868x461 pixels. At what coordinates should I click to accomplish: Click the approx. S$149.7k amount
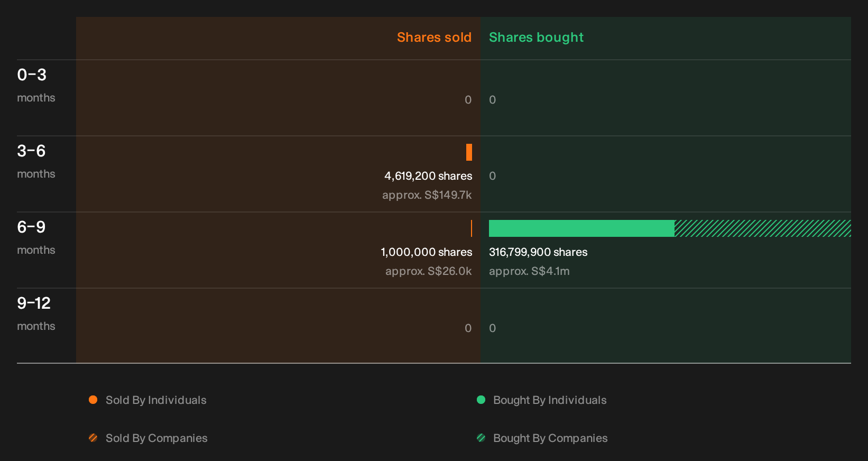[427, 195]
